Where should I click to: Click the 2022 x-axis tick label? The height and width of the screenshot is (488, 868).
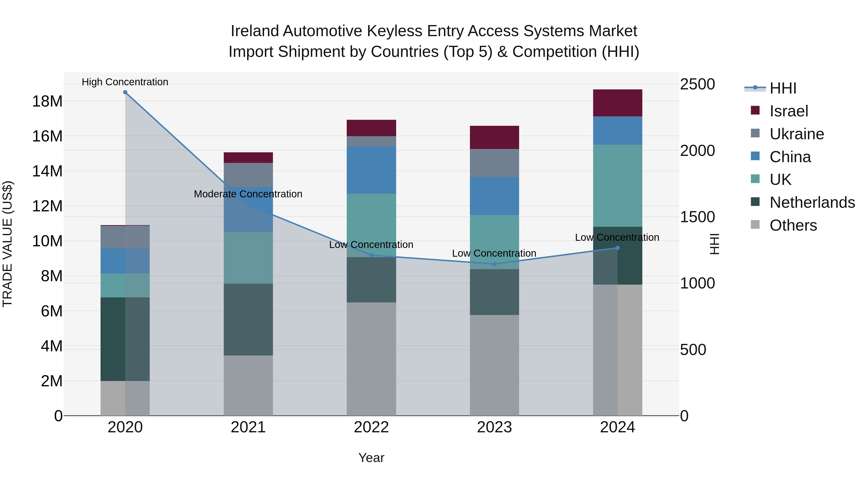point(371,427)
